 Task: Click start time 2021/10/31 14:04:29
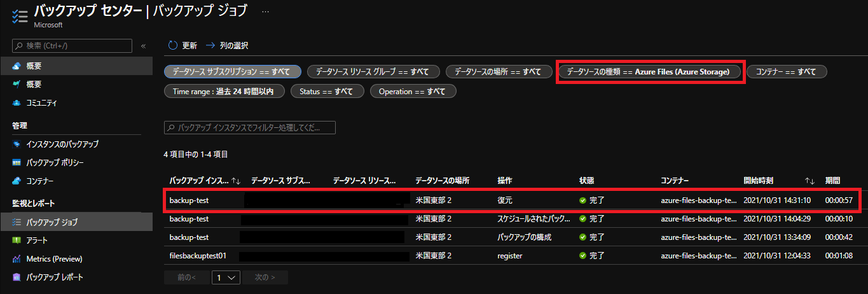[x=778, y=219]
